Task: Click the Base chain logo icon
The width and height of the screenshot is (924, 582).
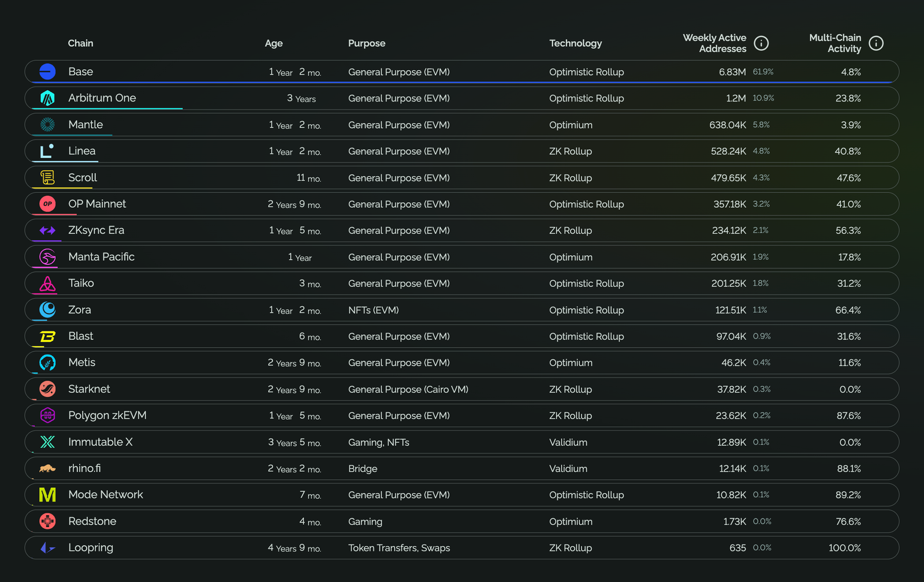Action: coord(47,72)
